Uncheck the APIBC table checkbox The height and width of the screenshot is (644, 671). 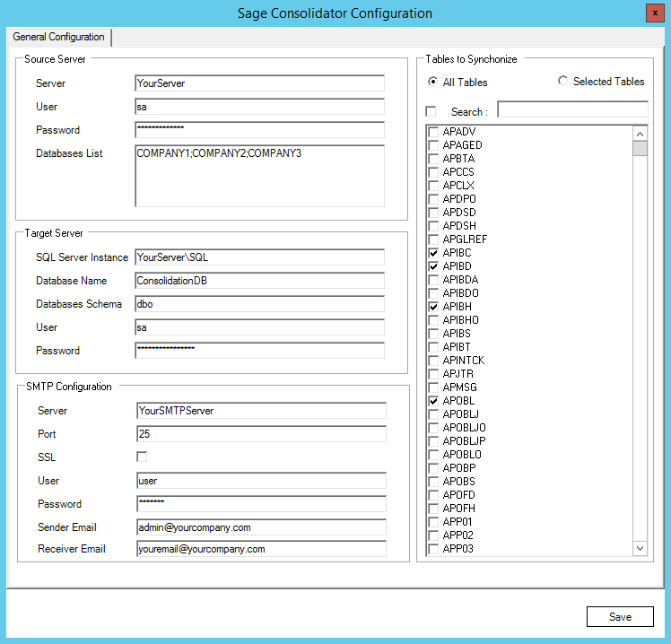434,254
